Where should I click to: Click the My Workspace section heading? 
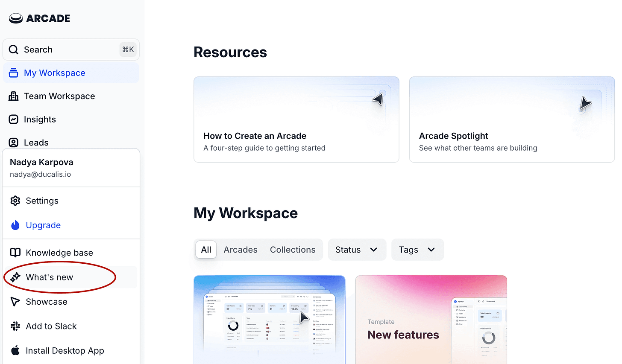click(x=246, y=213)
